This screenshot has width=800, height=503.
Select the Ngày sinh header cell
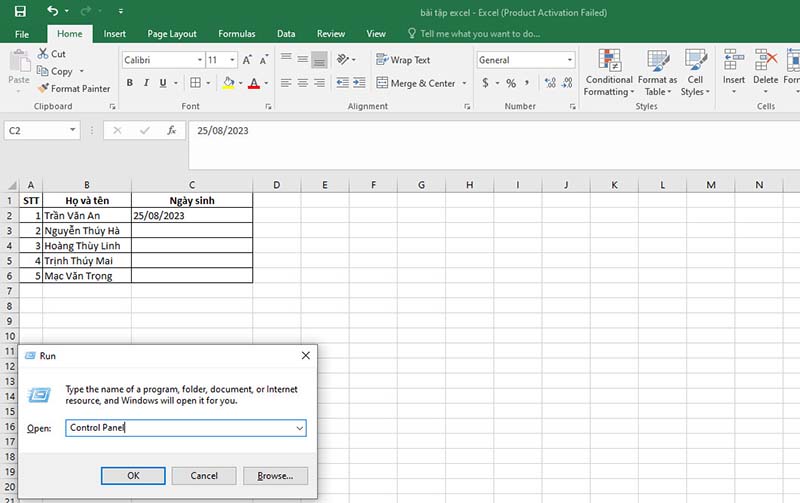click(192, 200)
